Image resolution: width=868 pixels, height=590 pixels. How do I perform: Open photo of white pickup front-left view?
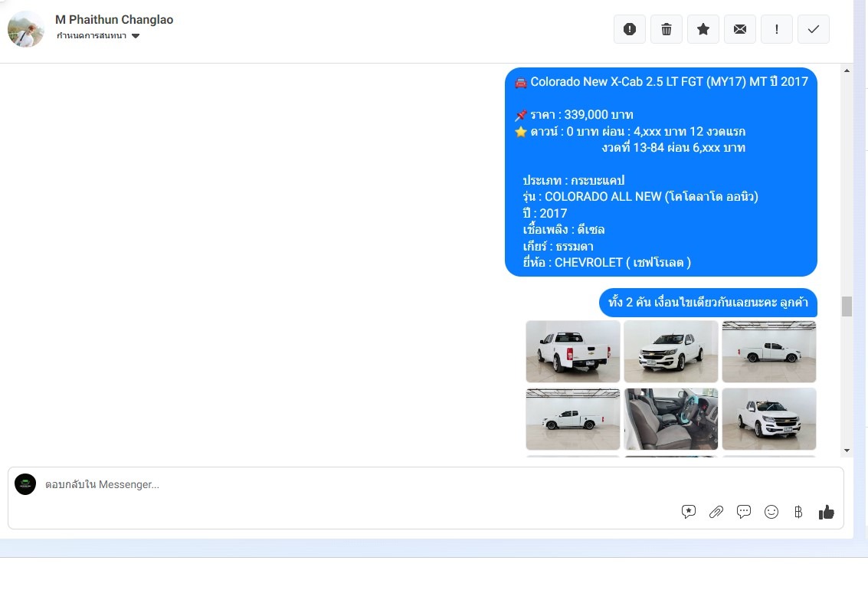(671, 352)
